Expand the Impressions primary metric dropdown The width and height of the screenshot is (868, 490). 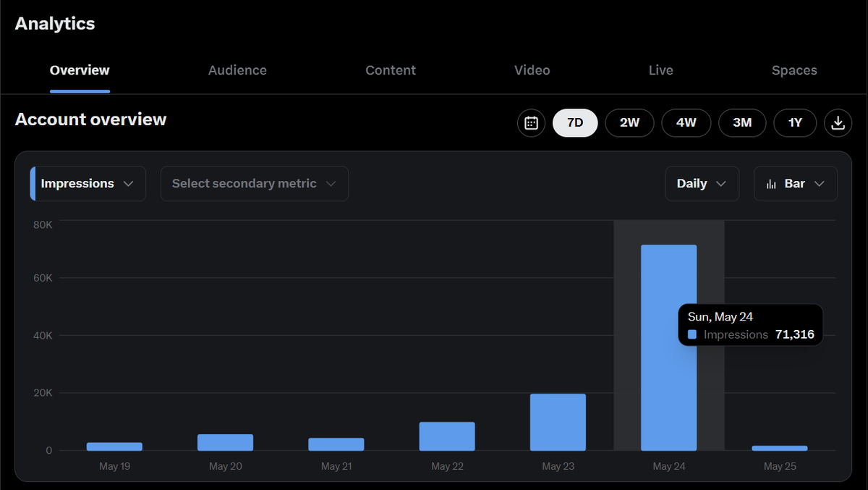88,184
